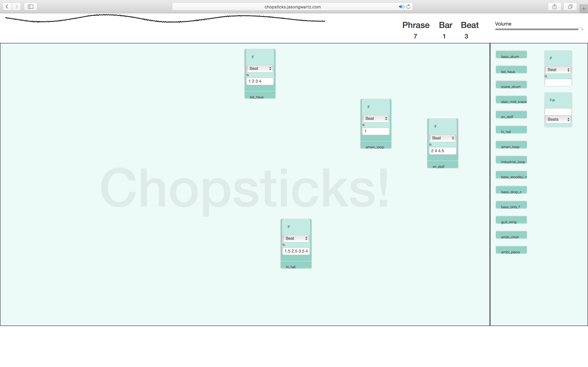Expand Beats dropdown in For block
588x367 pixels.
558,119
